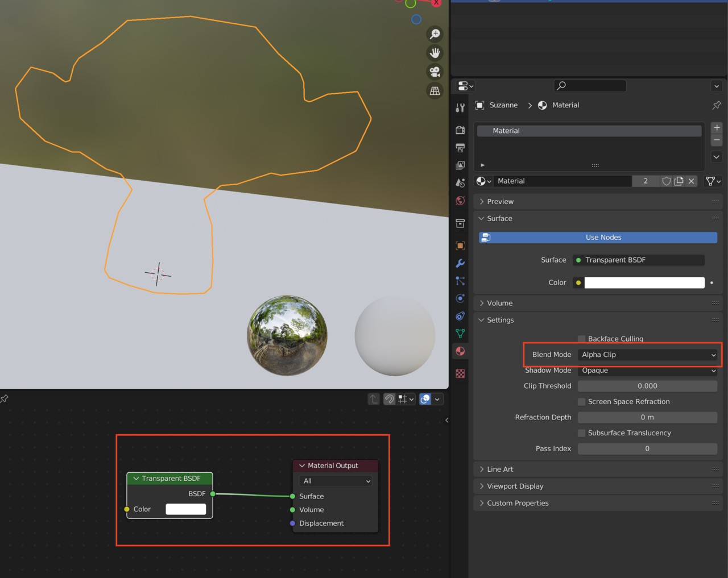Toggle camera view icon in viewport
The height and width of the screenshot is (578, 728).
435,72
